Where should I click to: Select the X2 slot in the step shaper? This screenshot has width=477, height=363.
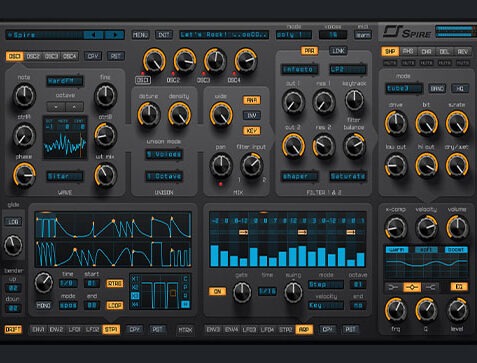pyautogui.click(x=135, y=287)
